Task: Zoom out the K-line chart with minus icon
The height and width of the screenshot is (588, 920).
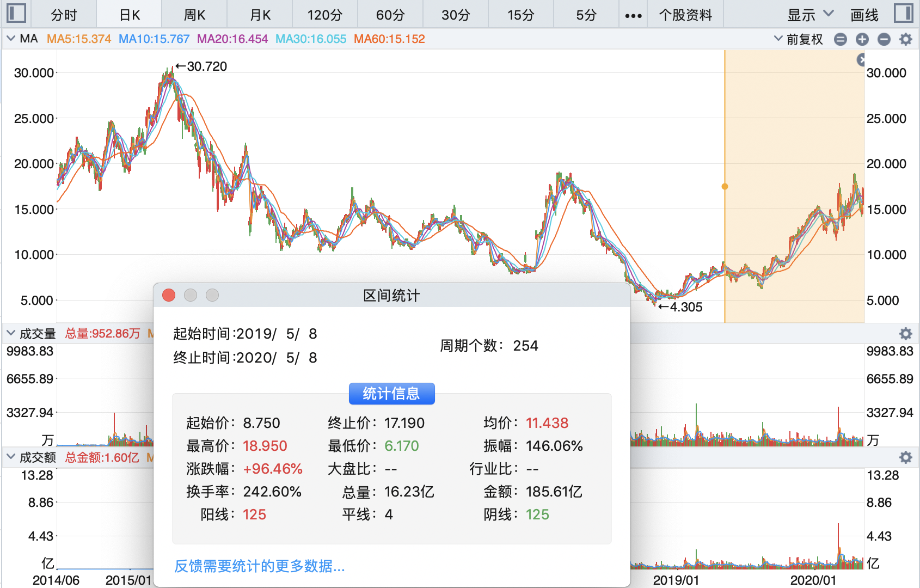Action: 884,39
